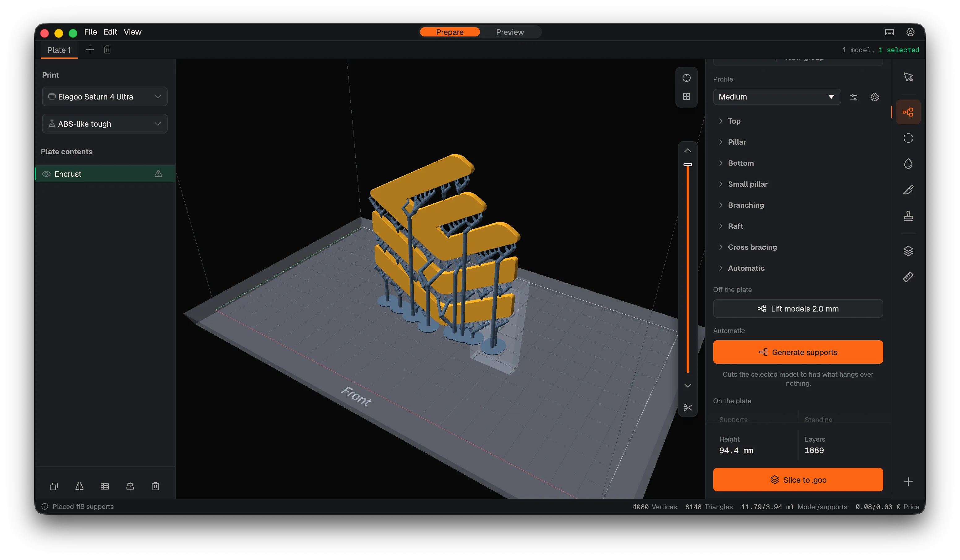Viewport: 960px width, 560px height.
Task: Open the File menu
Action: click(x=90, y=32)
